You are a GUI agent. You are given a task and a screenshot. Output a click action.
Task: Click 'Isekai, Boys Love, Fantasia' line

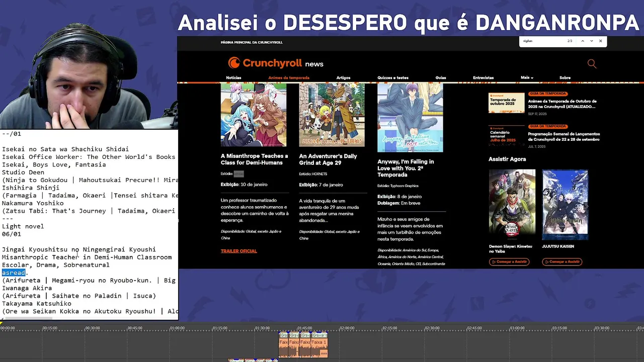(54, 165)
